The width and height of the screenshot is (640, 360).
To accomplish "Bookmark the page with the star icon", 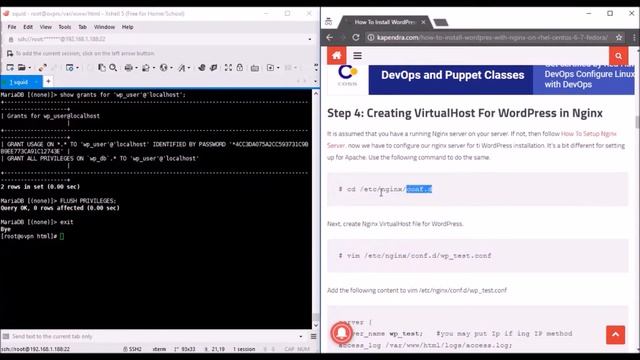I will (x=619, y=38).
